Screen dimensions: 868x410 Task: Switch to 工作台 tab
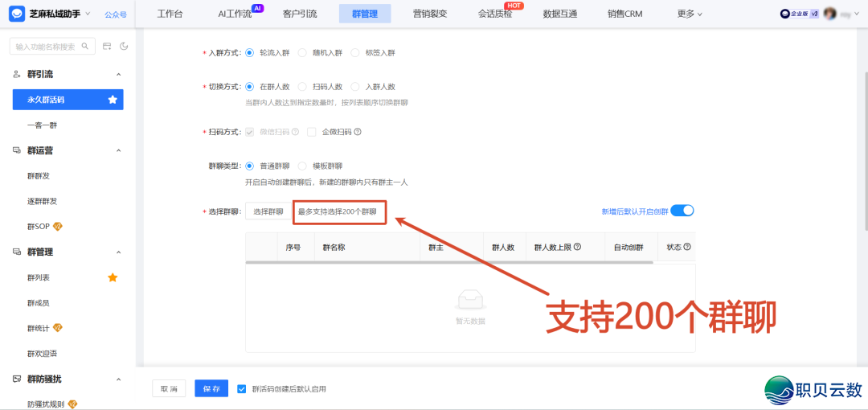pyautogui.click(x=170, y=14)
